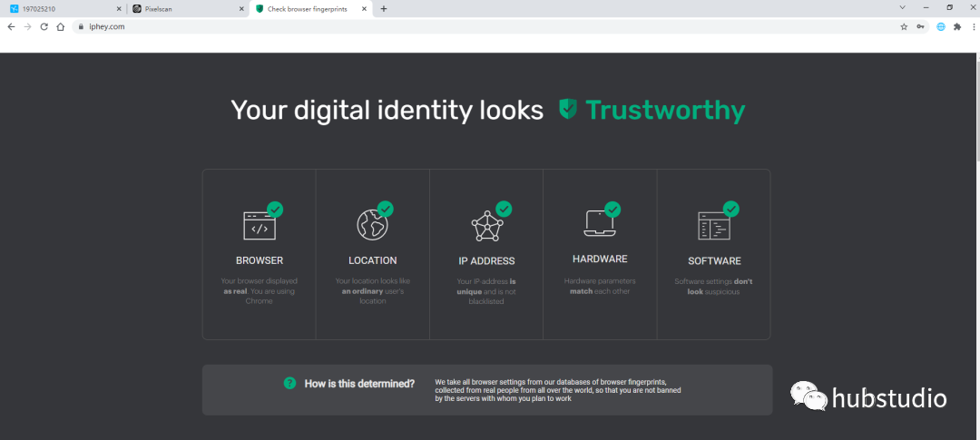Go back to the previous page
Image resolution: width=980 pixels, height=440 pixels.
click(x=11, y=27)
